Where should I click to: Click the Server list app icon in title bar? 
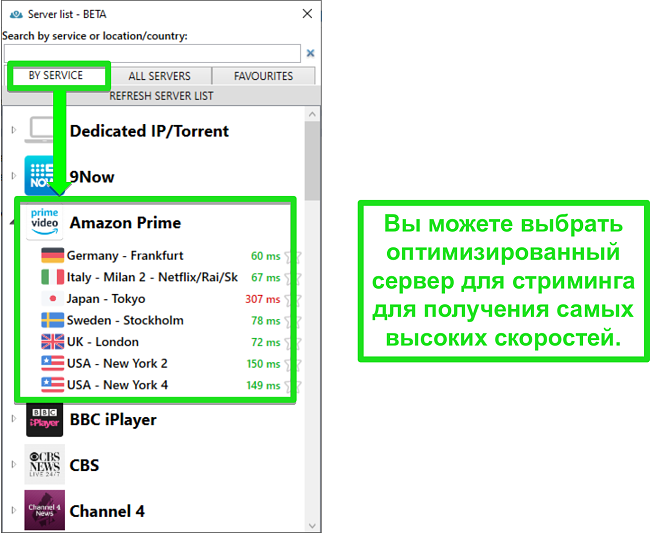[16, 15]
